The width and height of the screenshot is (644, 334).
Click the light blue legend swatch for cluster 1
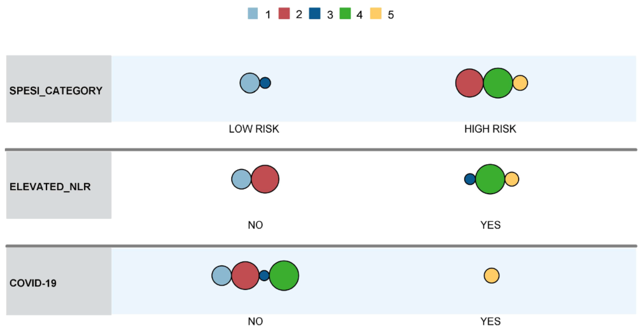coord(253,14)
